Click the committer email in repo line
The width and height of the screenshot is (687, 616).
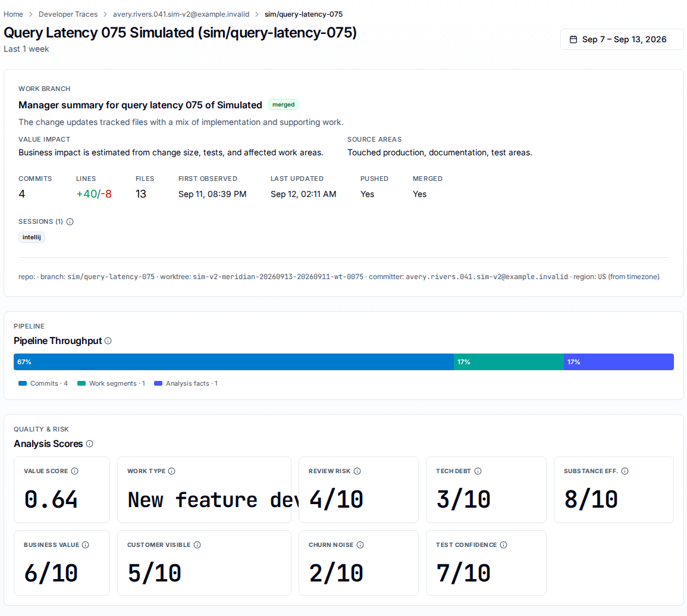pyautogui.click(x=487, y=277)
